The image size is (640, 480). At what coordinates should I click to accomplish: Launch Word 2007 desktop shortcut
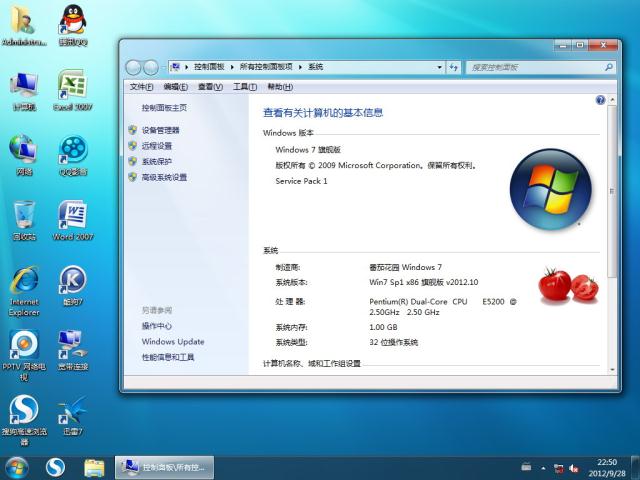click(73, 220)
